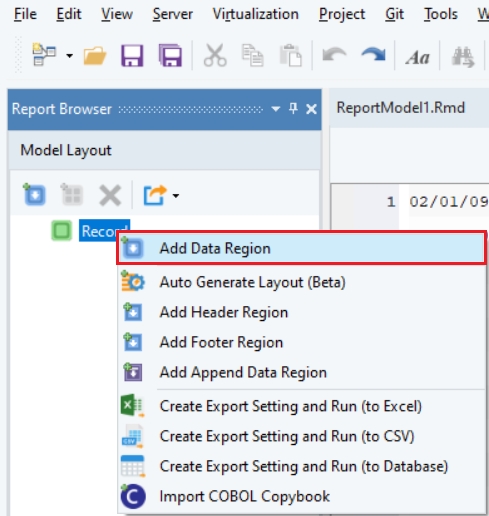
Task: Open the new item dropdown arrow in main toolbar
Action: pos(69,56)
